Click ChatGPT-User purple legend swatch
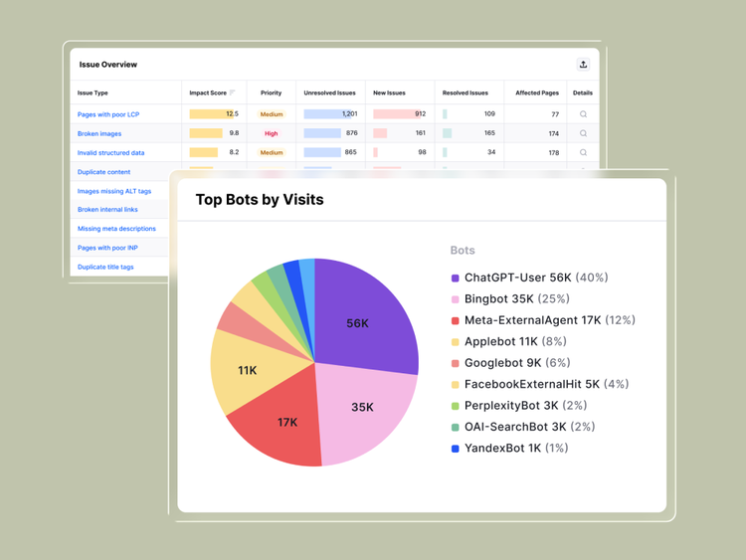The width and height of the screenshot is (746, 560). click(x=455, y=278)
